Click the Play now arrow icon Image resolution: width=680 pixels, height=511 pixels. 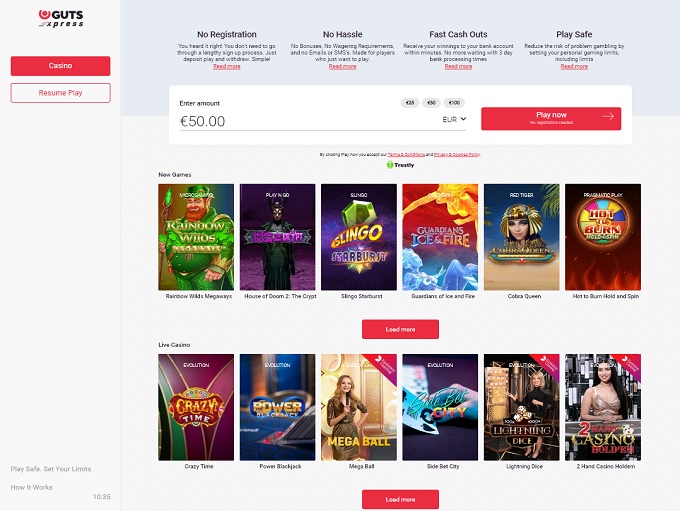click(608, 116)
